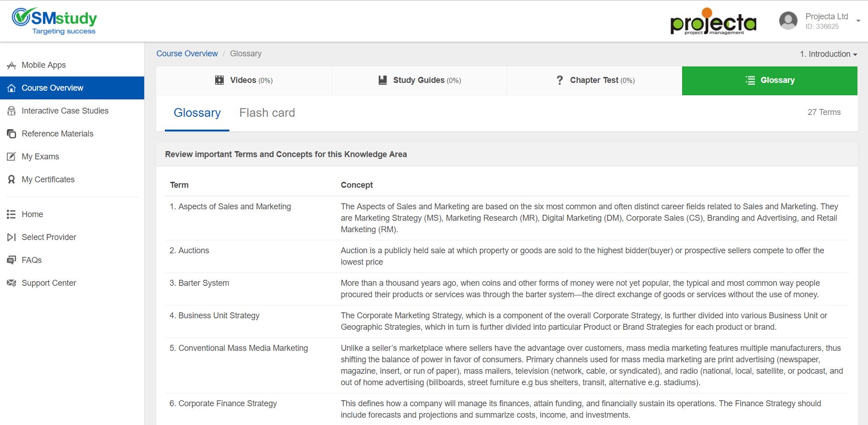Image resolution: width=868 pixels, height=425 pixels.
Task: Click the green Glossary tab button
Action: click(x=770, y=81)
